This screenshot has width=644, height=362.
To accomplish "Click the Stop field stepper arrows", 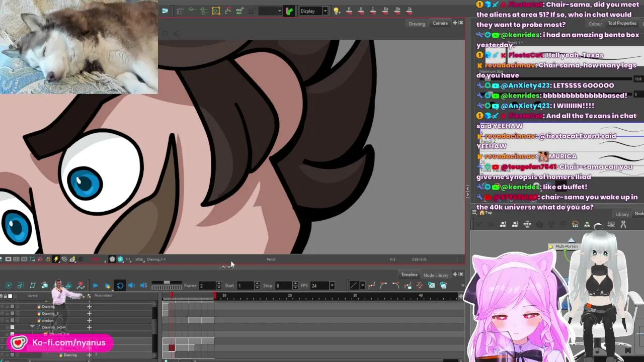I will (x=295, y=285).
